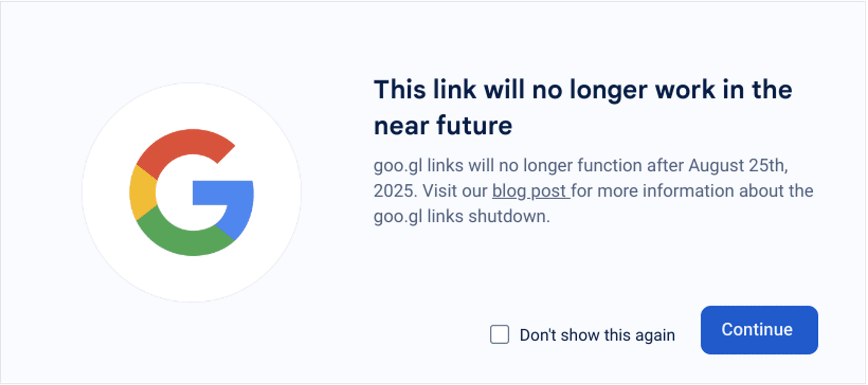The image size is (868, 385).
Task: Click the goo.gl shutdown description text
Action: (x=593, y=191)
